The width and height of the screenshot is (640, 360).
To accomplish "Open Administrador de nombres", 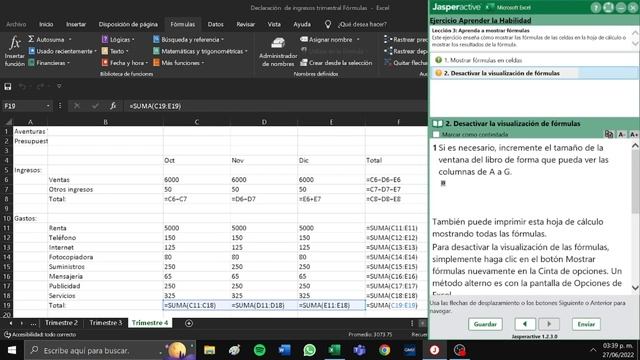I will (x=278, y=51).
